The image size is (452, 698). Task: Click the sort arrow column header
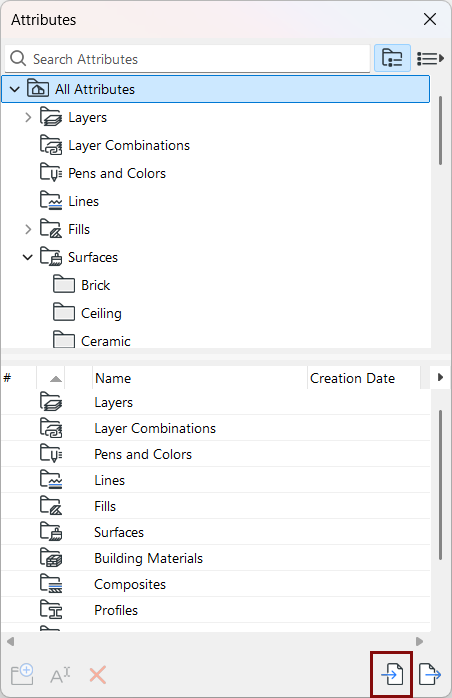pyautogui.click(x=51, y=378)
